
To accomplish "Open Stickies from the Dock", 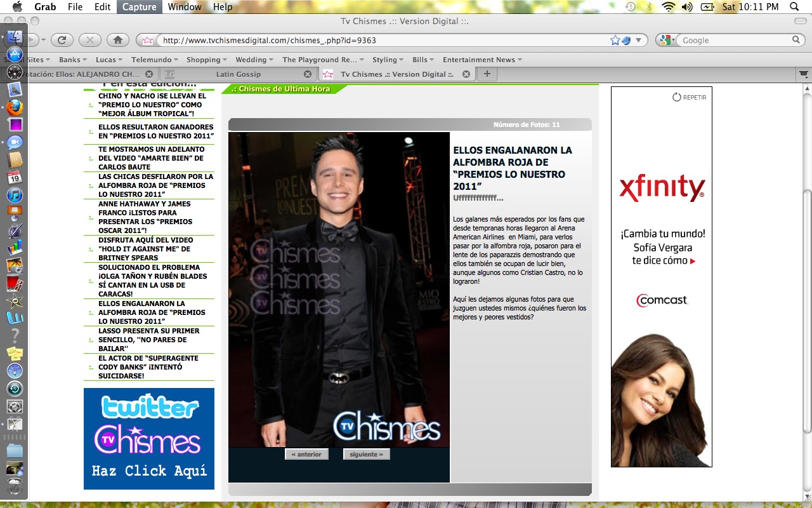I will pyautogui.click(x=15, y=353).
